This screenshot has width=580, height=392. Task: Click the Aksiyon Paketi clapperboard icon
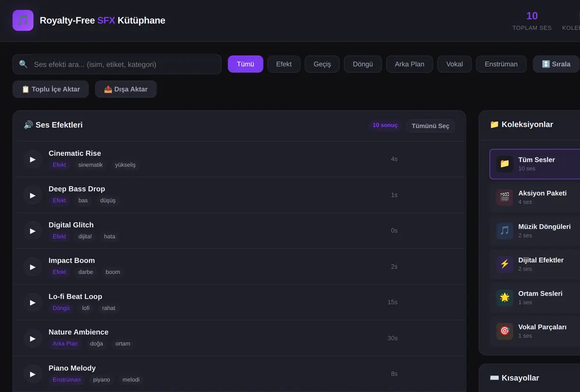point(505,197)
